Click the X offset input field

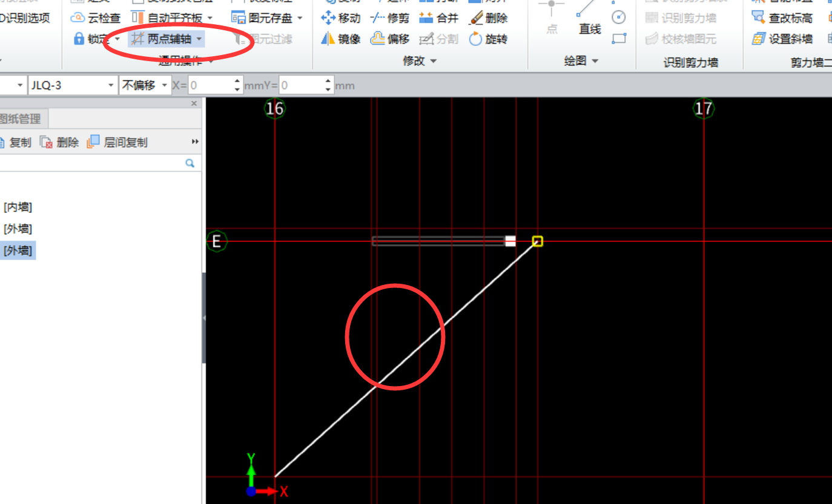pos(210,85)
